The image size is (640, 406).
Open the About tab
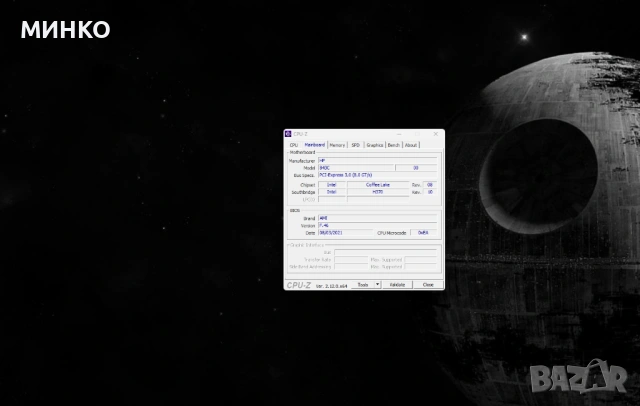[411, 145]
